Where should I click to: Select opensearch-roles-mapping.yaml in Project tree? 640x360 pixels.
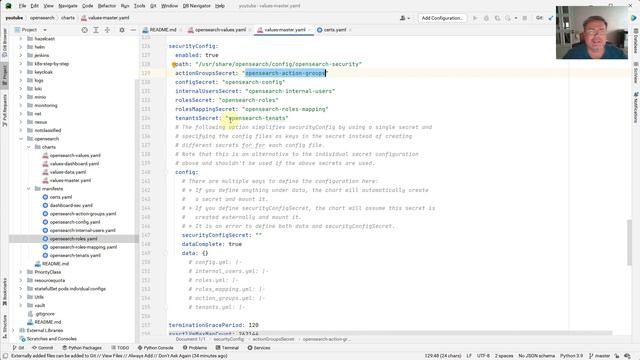(x=83, y=247)
